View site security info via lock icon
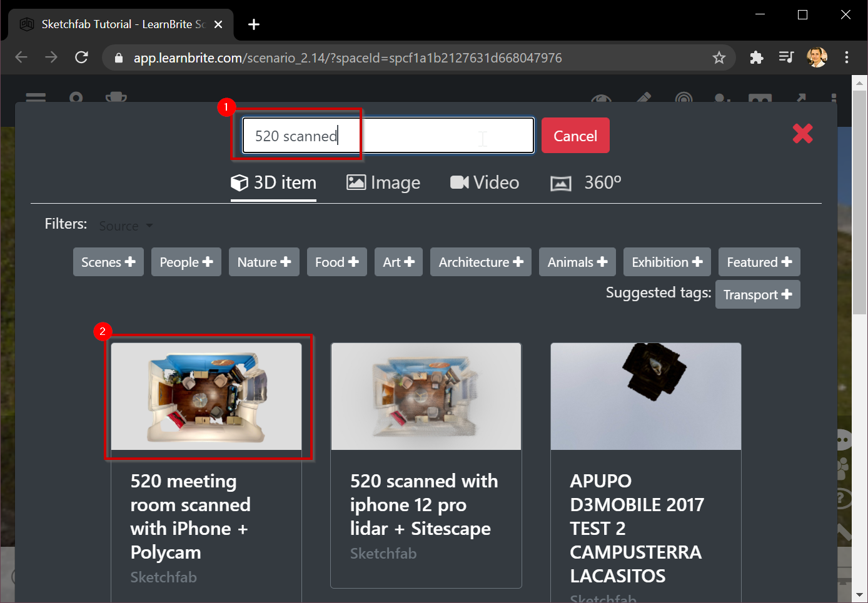The image size is (868, 603). tap(118, 58)
